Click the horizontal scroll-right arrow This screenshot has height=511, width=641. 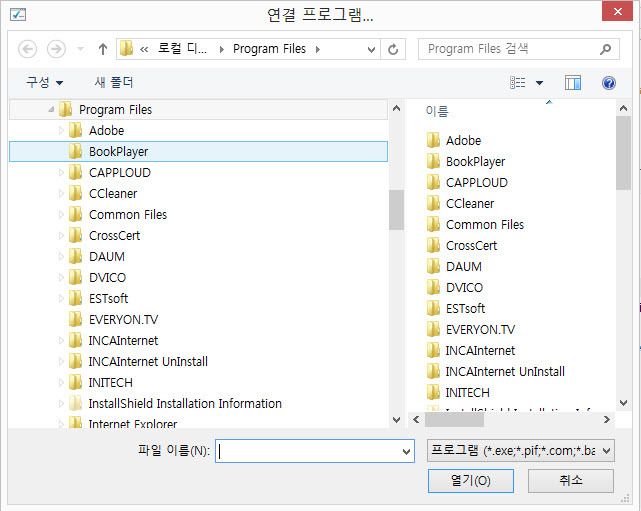pos(607,419)
